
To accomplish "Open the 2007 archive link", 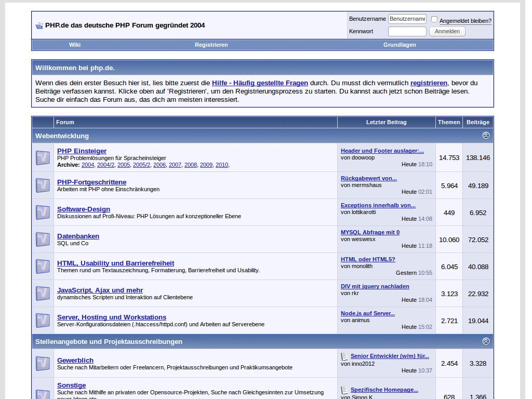I will (x=175, y=165).
